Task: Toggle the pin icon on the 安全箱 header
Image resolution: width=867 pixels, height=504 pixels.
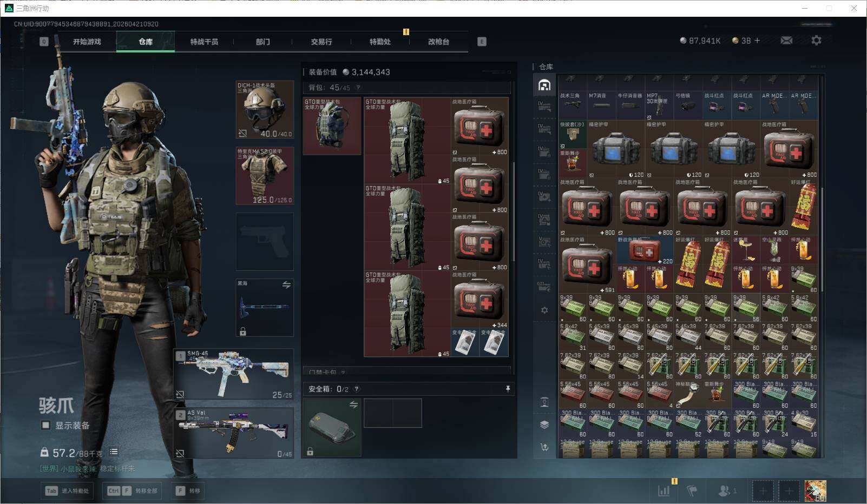Action: 508,389
